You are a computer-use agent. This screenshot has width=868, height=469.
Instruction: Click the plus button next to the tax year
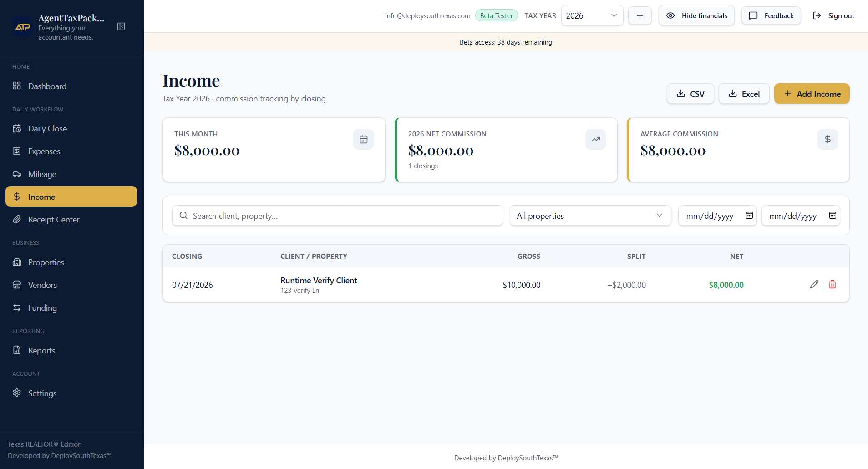(x=640, y=15)
